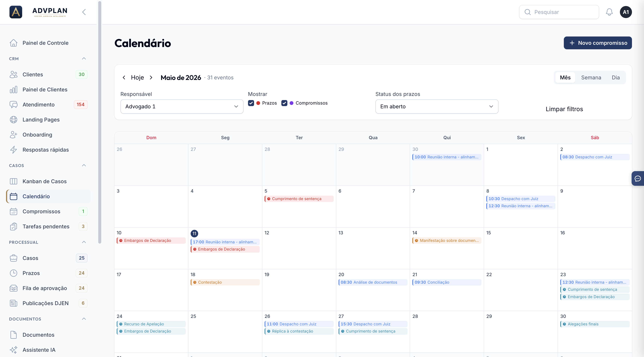
Task: Open the 09:30 Conciliação event
Action: 447,282
